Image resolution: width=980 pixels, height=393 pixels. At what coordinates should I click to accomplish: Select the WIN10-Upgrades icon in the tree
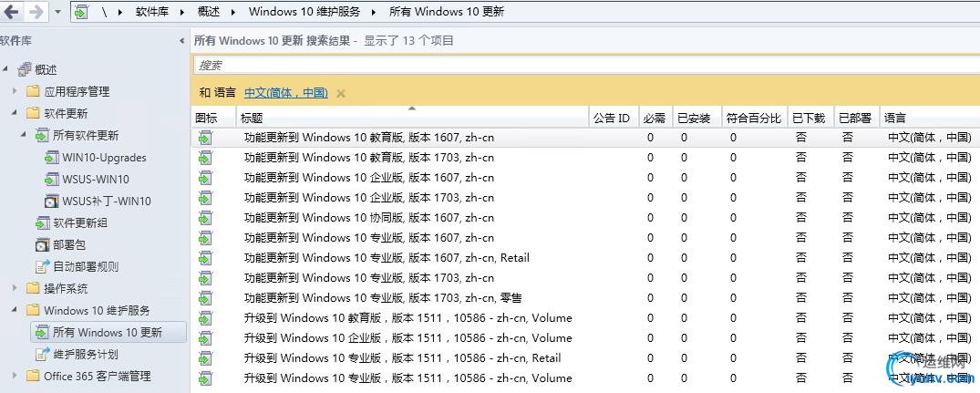click(52, 158)
